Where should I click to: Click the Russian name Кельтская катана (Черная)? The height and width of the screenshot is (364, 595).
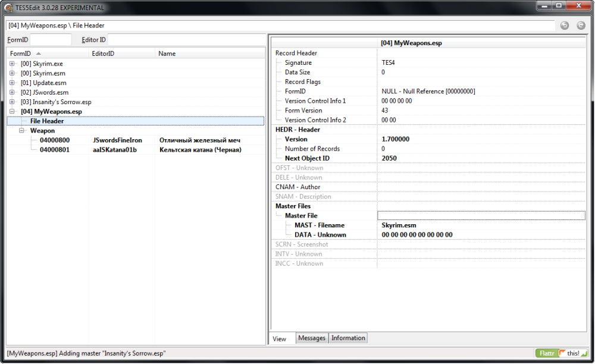(x=201, y=149)
